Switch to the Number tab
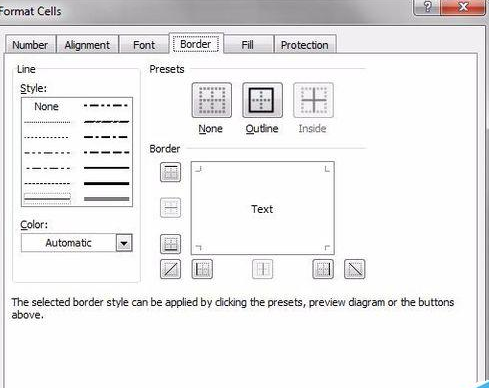Screen dimensions: 489x388 30,45
